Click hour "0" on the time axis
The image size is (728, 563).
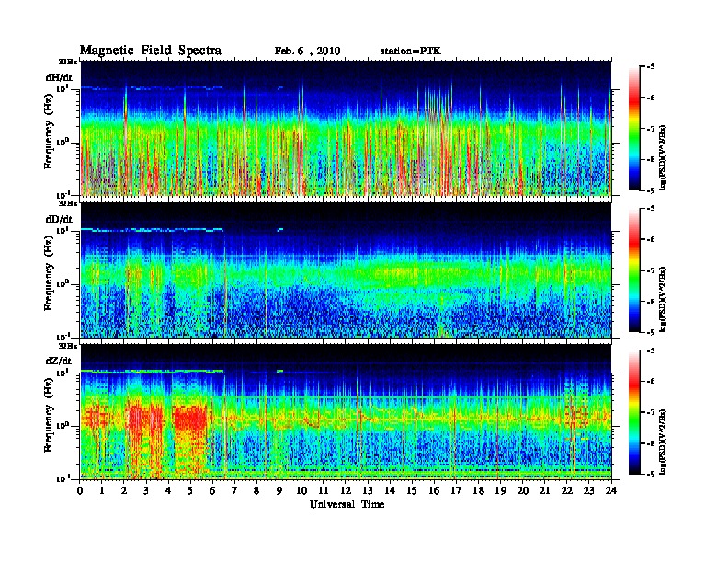pos(80,491)
